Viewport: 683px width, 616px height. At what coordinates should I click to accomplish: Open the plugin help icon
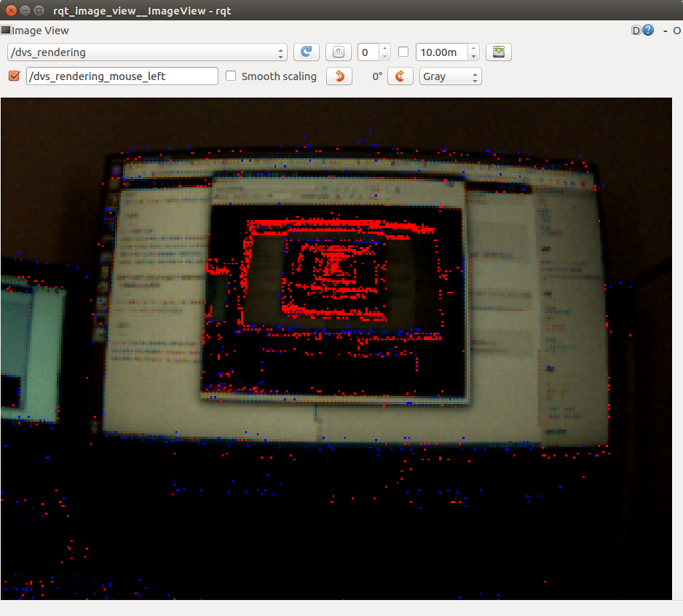(648, 30)
